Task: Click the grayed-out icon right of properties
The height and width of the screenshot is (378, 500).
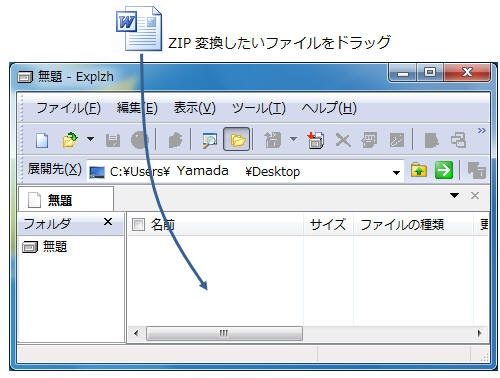Action: coord(397,140)
